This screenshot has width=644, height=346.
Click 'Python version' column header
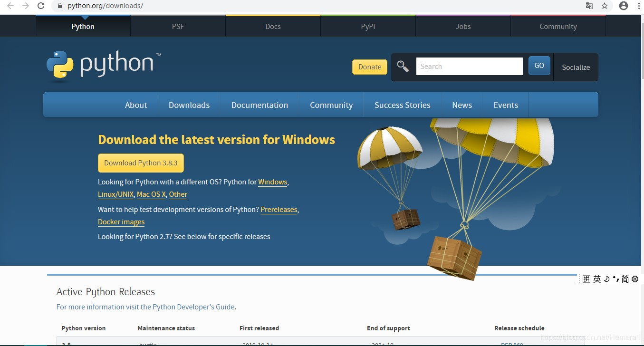click(84, 328)
